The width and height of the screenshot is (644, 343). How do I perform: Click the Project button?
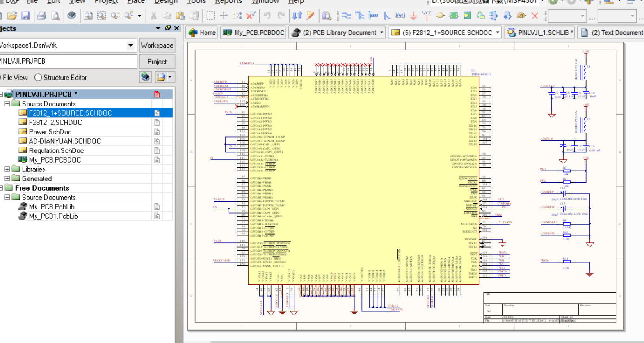pos(157,62)
